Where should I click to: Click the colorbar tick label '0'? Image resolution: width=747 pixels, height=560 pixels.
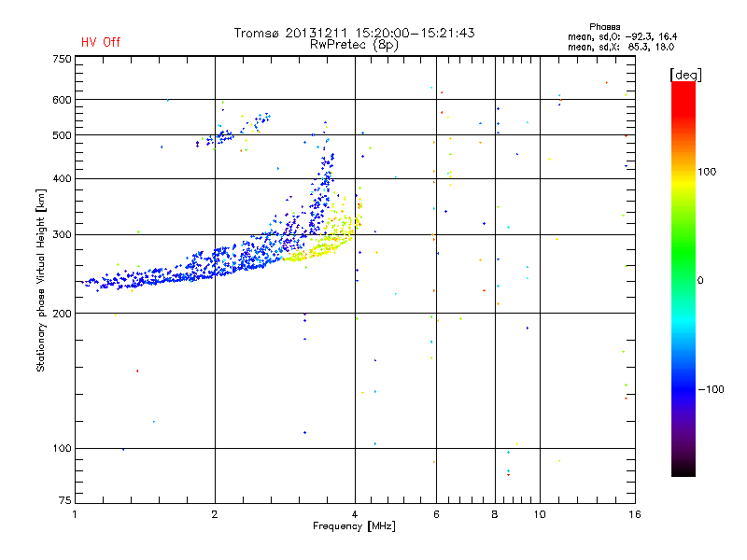point(700,281)
